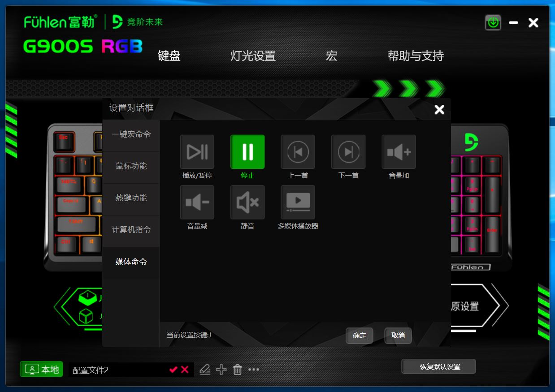This screenshot has width=555, height=392.
Task: Open the 灯光设置 main tab
Action: 253,56
